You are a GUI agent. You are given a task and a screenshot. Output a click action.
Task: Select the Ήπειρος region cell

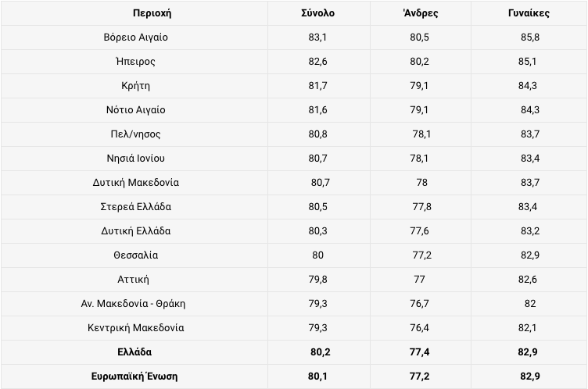[x=135, y=62]
